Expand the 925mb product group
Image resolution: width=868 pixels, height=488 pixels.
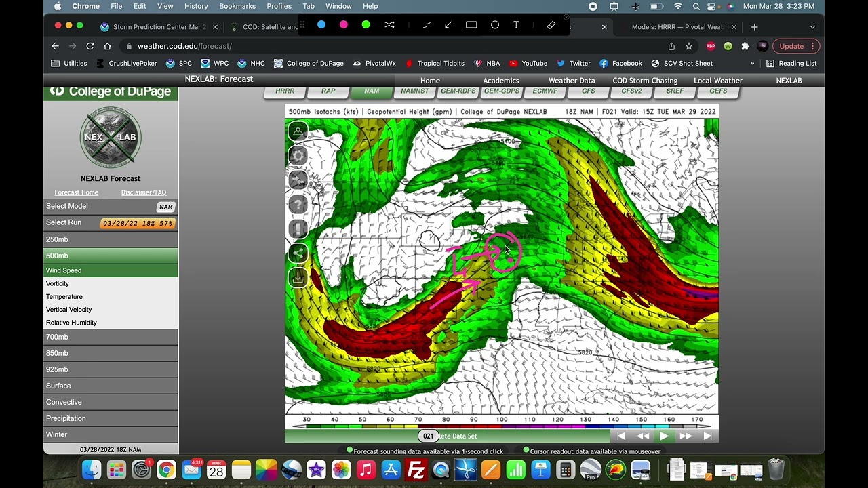click(x=111, y=369)
